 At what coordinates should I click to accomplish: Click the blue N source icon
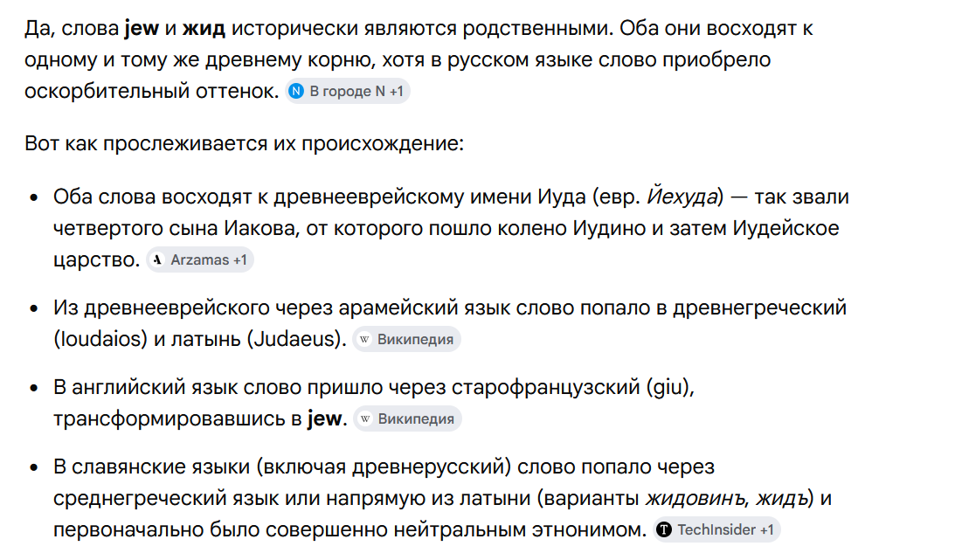(296, 92)
